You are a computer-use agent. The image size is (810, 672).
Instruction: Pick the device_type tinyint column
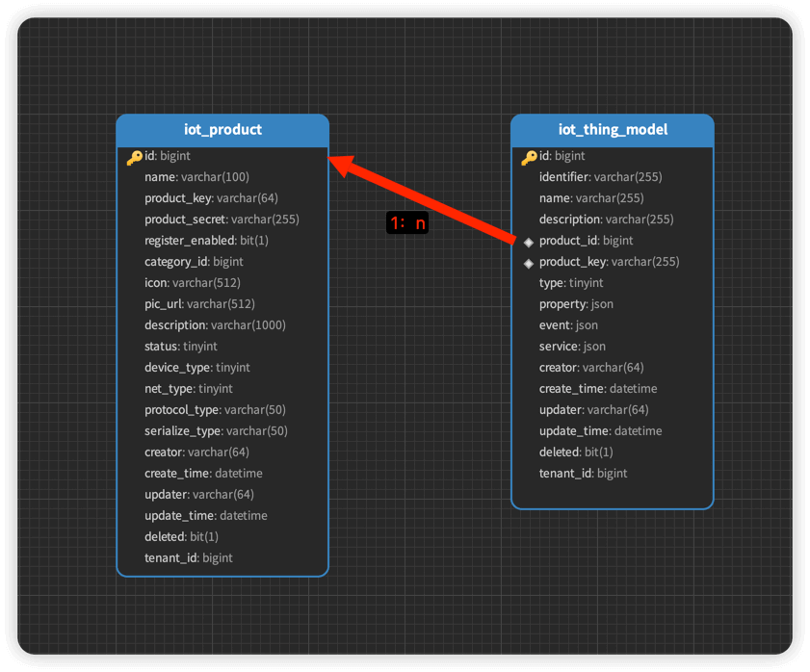click(x=197, y=368)
